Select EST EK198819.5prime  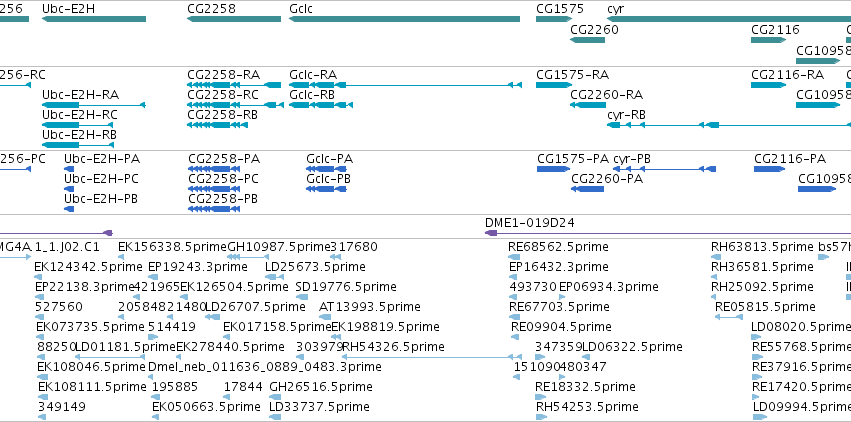pos(336,337)
